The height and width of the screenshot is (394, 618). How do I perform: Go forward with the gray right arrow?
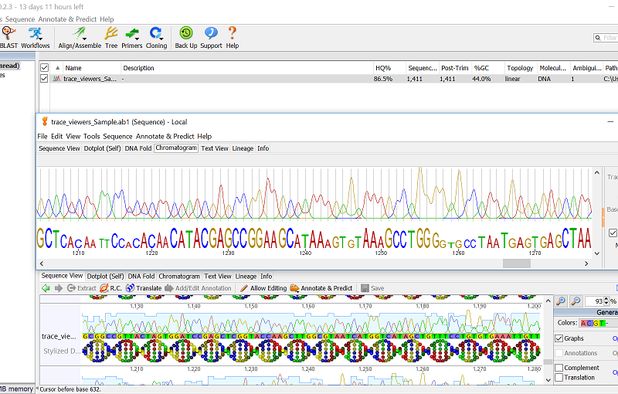(58, 288)
